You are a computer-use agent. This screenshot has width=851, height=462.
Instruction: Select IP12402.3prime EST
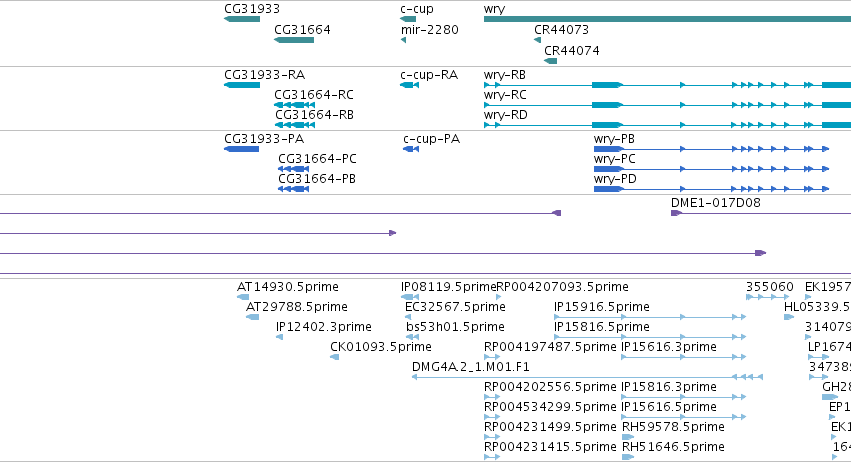click(279, 337)
